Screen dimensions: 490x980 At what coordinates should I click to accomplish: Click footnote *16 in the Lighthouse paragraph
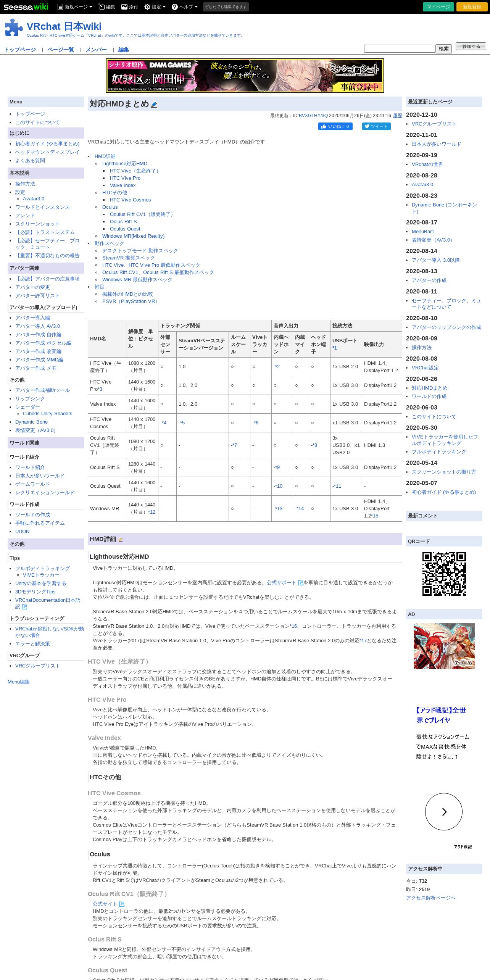[x=293, y=626]
